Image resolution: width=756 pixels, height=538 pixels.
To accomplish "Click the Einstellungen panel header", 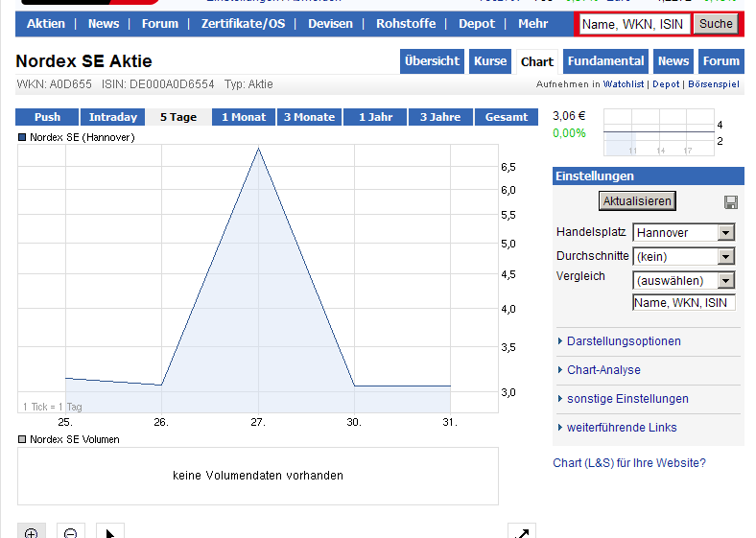I will tap(648, 175).
